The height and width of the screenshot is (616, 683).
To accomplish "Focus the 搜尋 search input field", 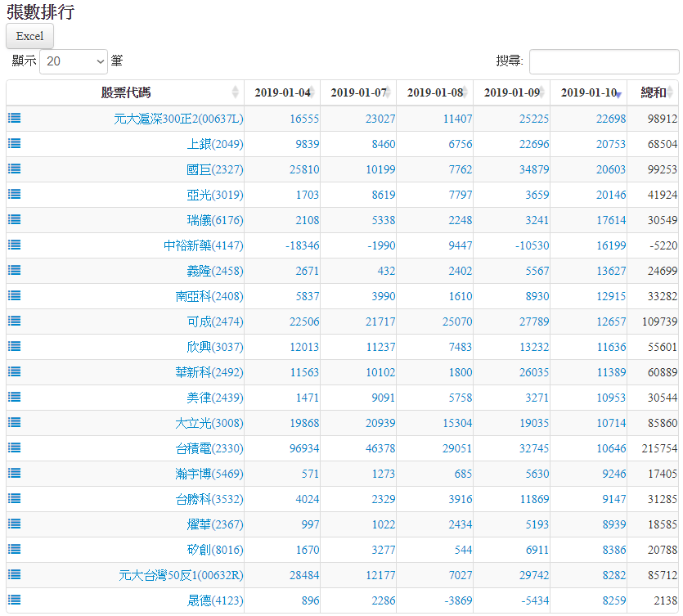I will point(604,61).
